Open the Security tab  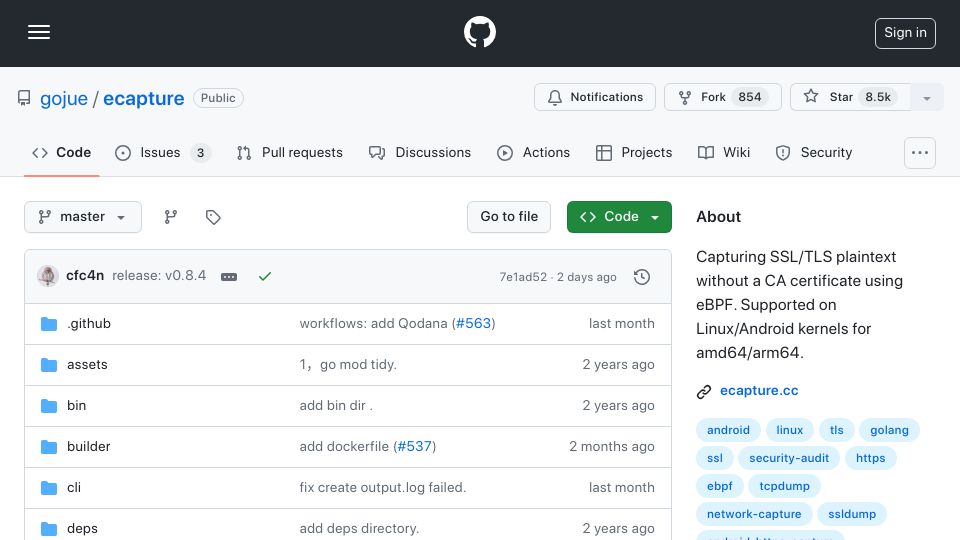[x=814, y=152]
